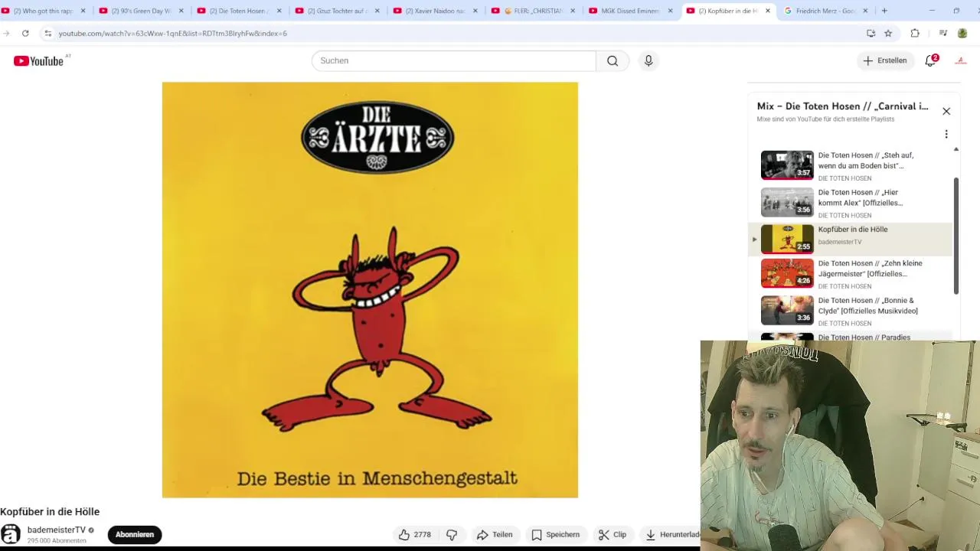Bookmark this page with star icon
Image resolution: width=980 pixels, height=551 pixels.
coord(888,34)
